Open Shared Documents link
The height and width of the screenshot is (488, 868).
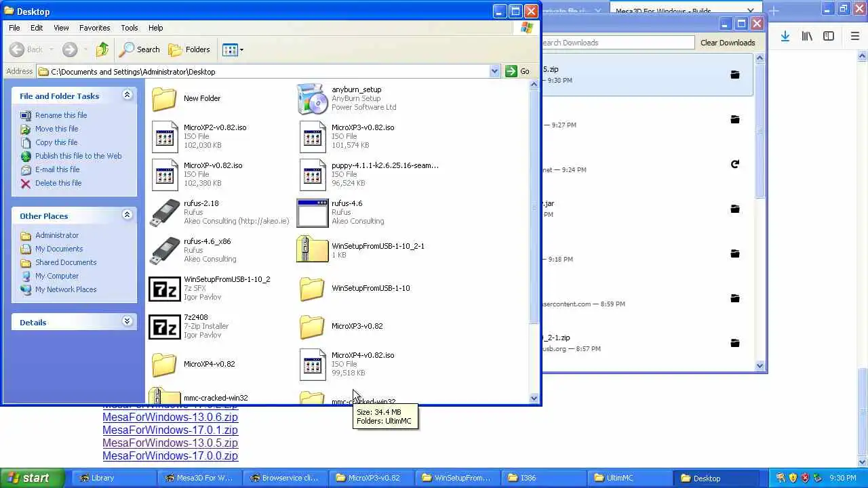[66, 262]
